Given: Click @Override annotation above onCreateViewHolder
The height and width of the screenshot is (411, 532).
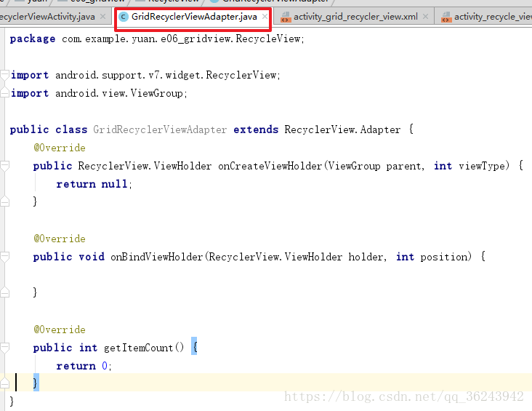Looking at the screenshot, I should click(60, 148).
